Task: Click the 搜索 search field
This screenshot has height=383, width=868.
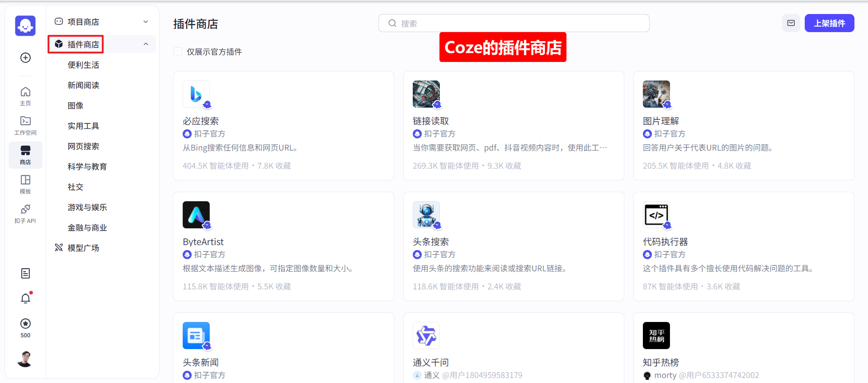Action: click(514, 23)
